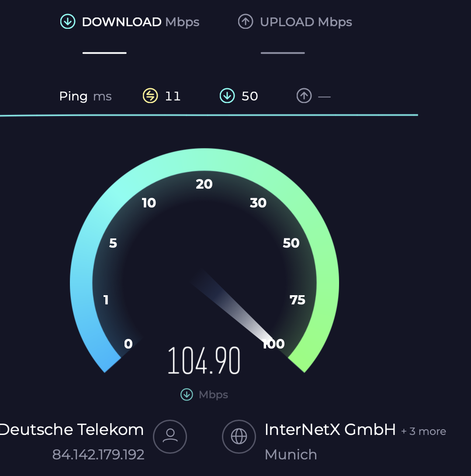
Task: Click the yellow idle ping icon
Action: pos(150,96)
